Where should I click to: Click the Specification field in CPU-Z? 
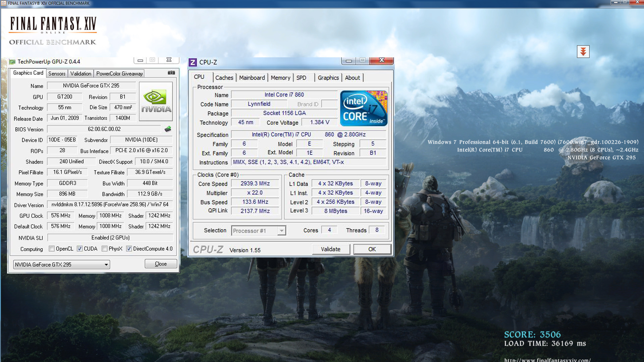point(309,134)
